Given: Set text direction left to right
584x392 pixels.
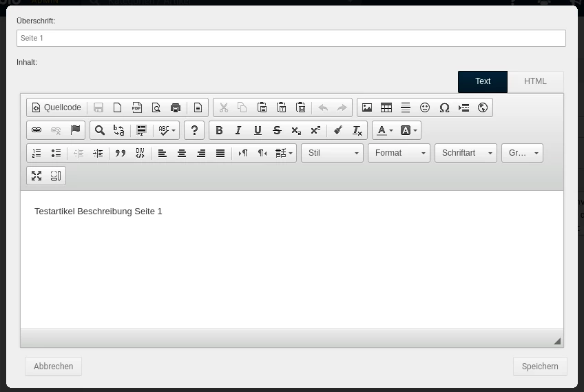Looking at the screenshot, I should point(243,153).
